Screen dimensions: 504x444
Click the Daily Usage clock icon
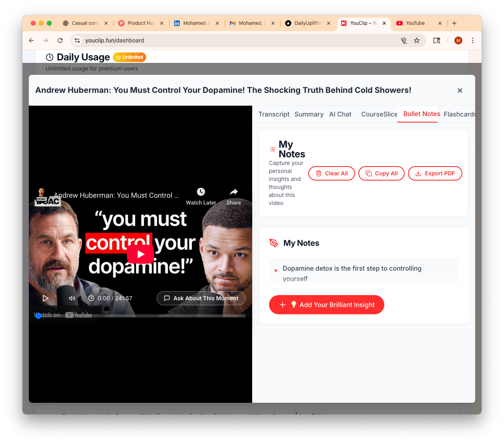[50, 57]
